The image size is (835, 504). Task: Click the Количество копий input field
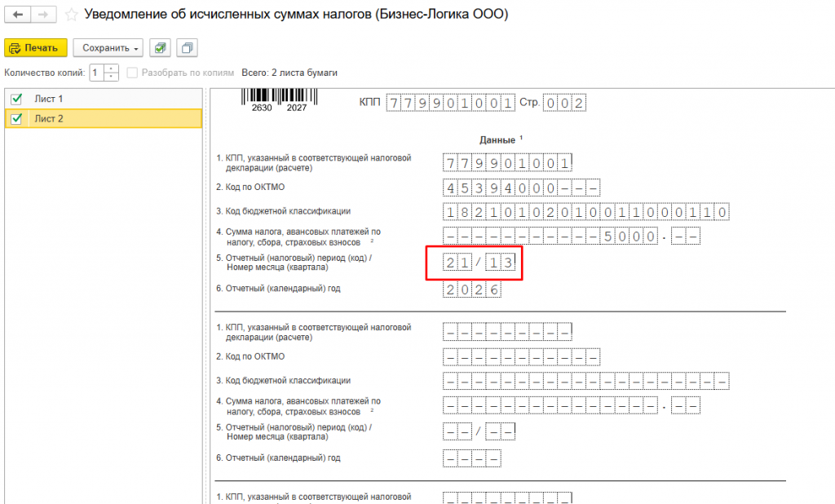pos(97,73)
